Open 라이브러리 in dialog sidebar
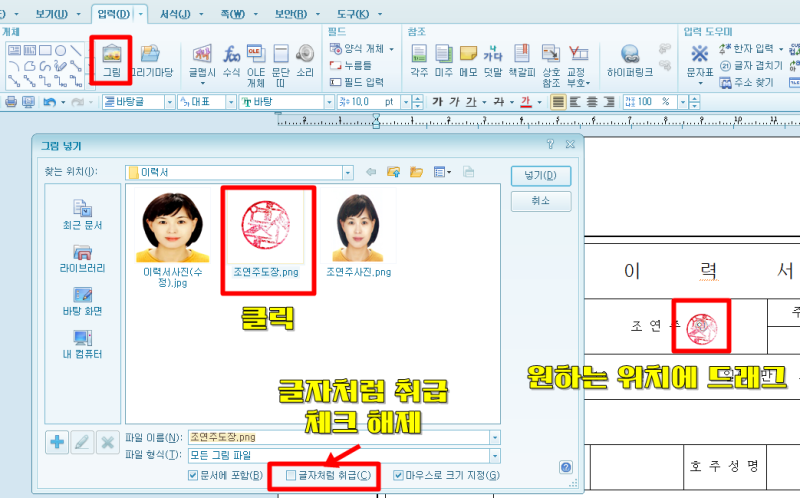 tap(82, 258)
